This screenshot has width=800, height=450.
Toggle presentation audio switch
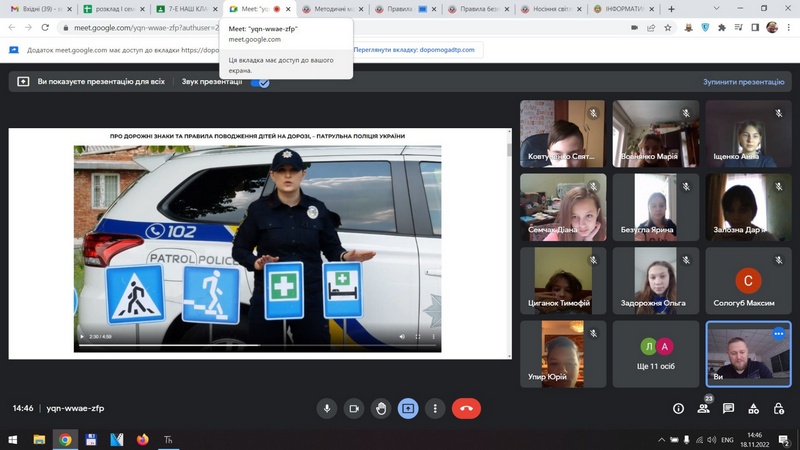pos(260,82)
